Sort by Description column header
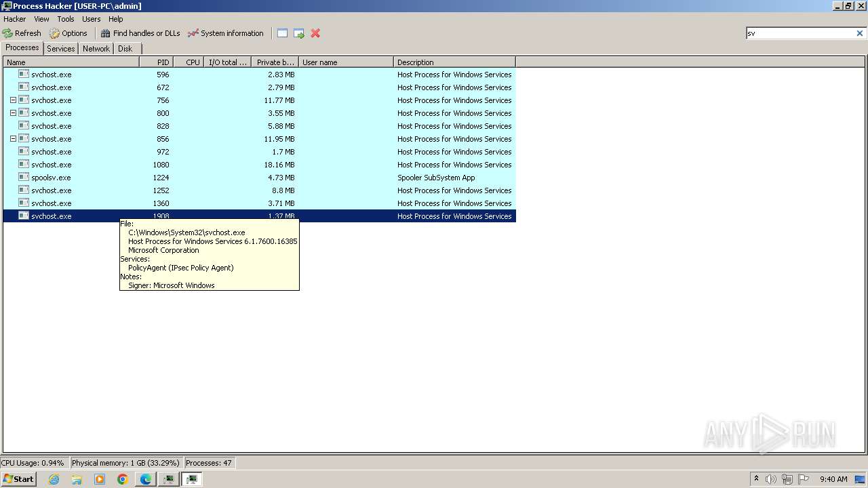The width and height of the screenshot is (868, 488). (454, 62)
